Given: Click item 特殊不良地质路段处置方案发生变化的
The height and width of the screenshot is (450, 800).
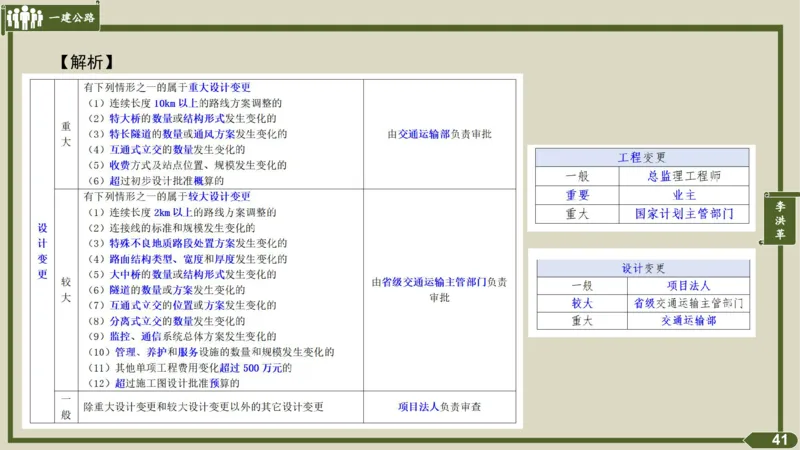Looking at the screenshot, I should (187, 243).
